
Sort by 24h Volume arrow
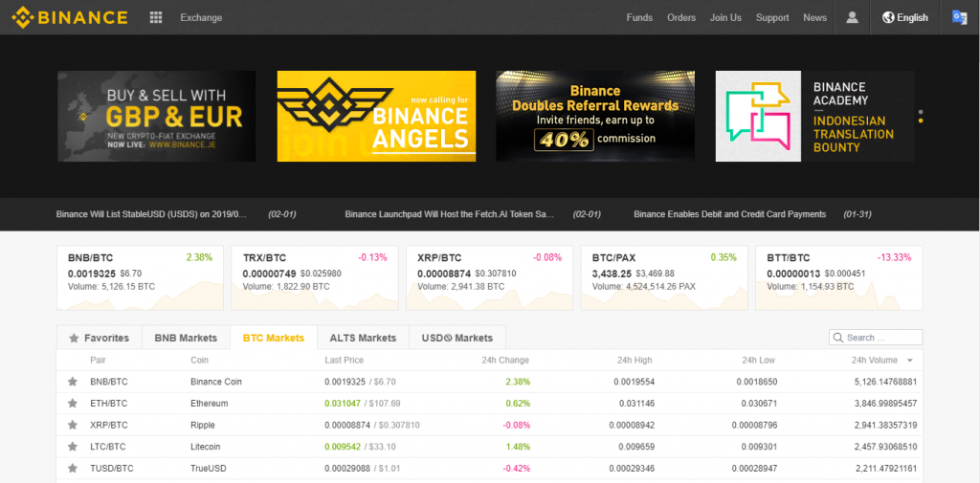[910, 361]
